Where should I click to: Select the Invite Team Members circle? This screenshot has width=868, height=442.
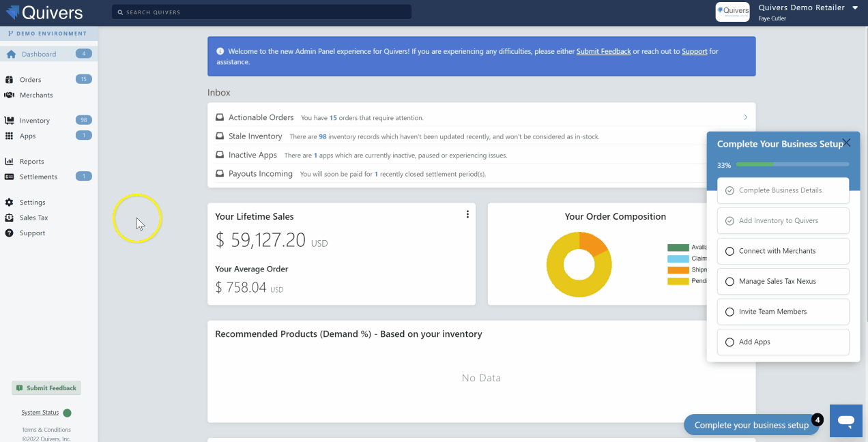[729, 312]
